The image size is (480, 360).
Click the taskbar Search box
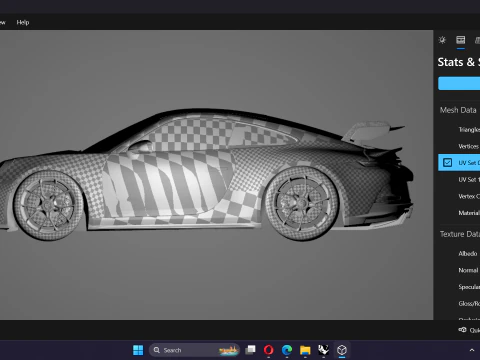[x=194, y=350]
